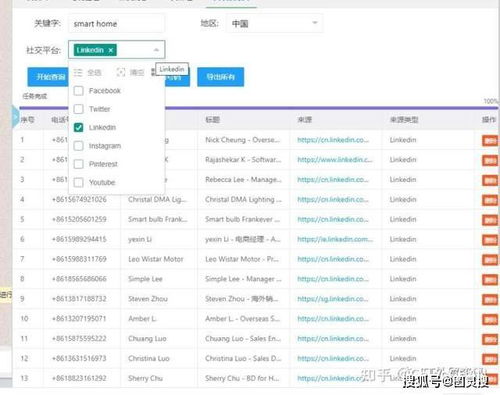Remove the Linkedin tag via its x

111,50
